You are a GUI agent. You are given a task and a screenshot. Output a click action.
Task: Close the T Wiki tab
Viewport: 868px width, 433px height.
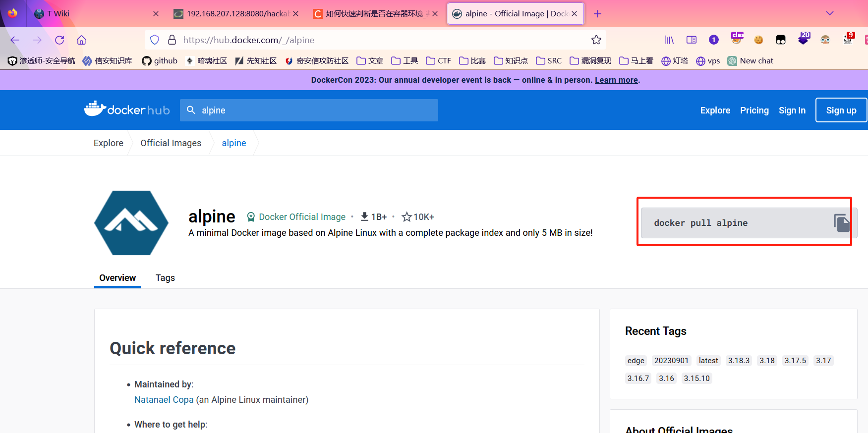156,14
